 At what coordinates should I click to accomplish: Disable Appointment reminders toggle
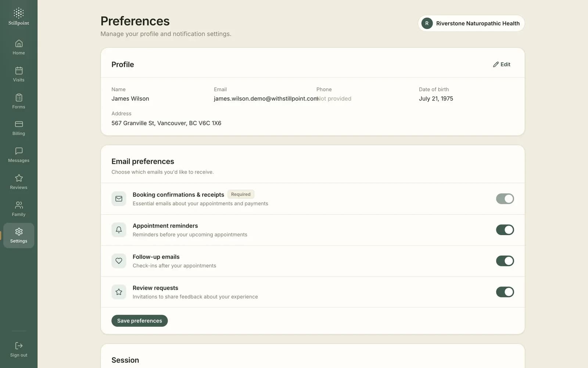click(505, 230)
